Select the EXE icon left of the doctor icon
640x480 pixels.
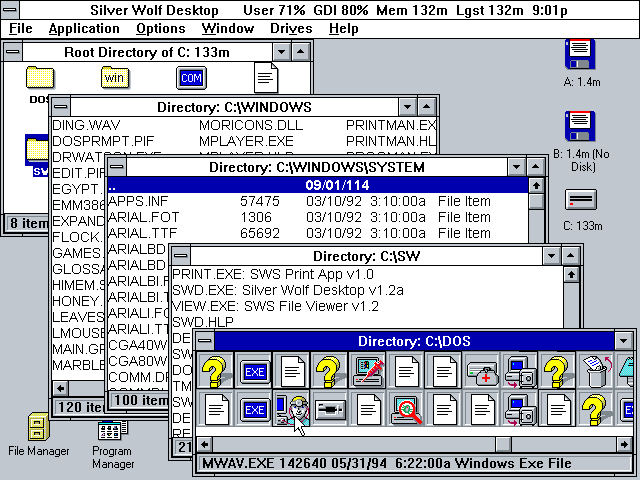(x=254, y=409)
